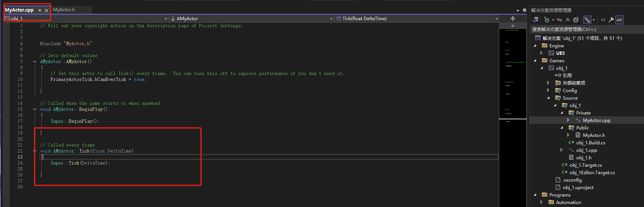
Task: Click the Solution Explorer search field
Action: [587, 29]
